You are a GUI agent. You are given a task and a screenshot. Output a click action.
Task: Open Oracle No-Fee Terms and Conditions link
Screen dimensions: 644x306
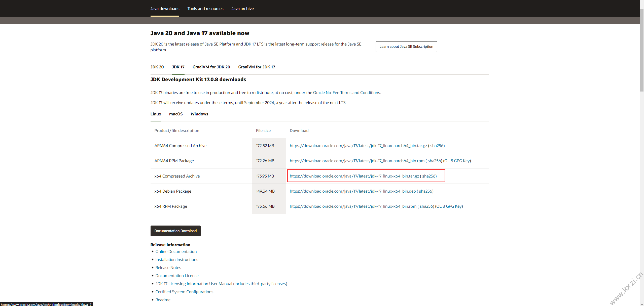point(346,93)
